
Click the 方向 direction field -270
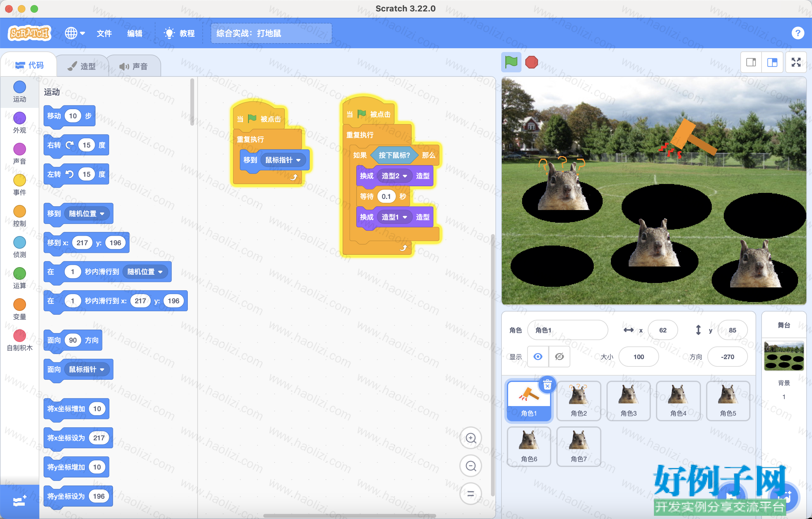(727, 357)
